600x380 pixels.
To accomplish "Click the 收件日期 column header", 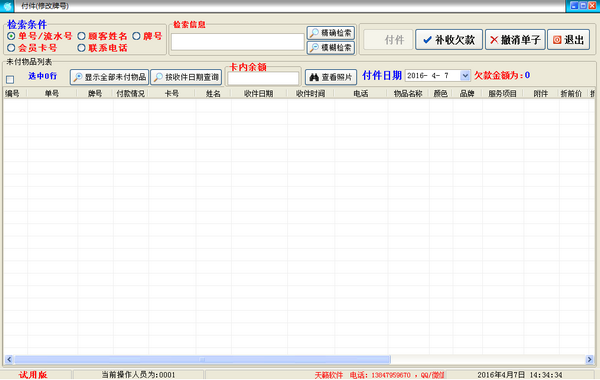I will (x=259, y=93).
